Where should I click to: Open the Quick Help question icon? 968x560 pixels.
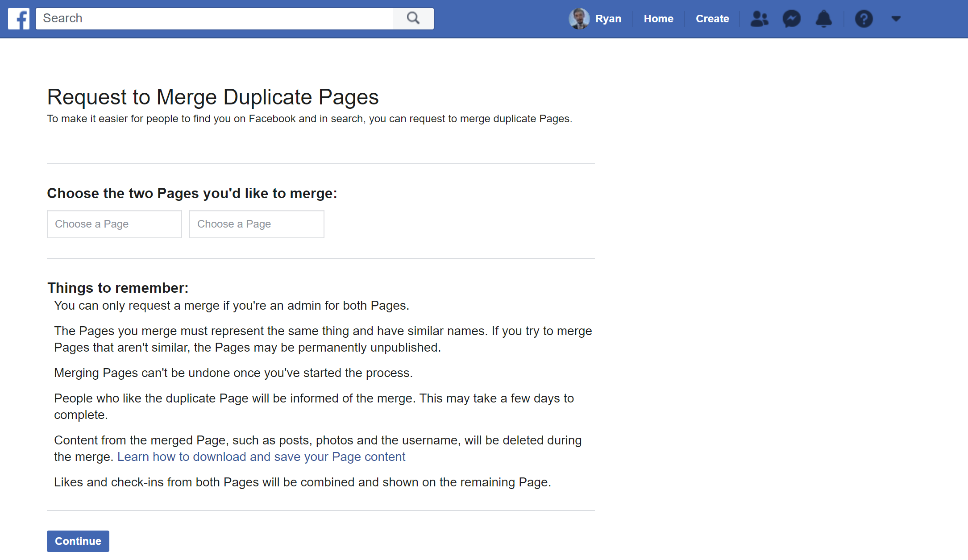coord(864,19)
